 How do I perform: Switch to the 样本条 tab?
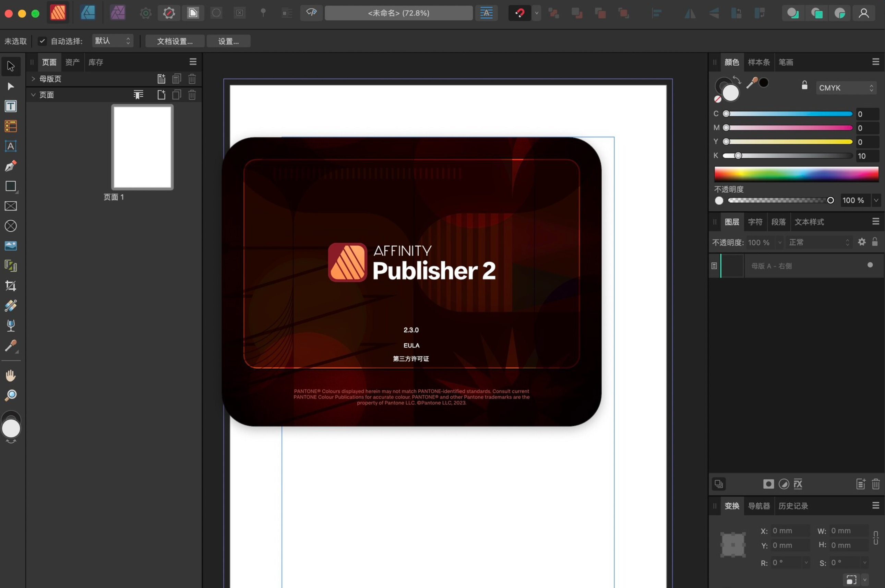coord(758,62)
